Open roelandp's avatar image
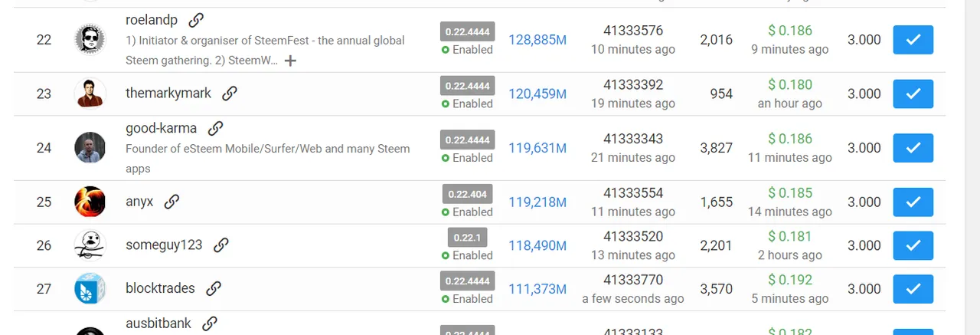The height and width of the screenshot is (335, 980). (90, 40)
